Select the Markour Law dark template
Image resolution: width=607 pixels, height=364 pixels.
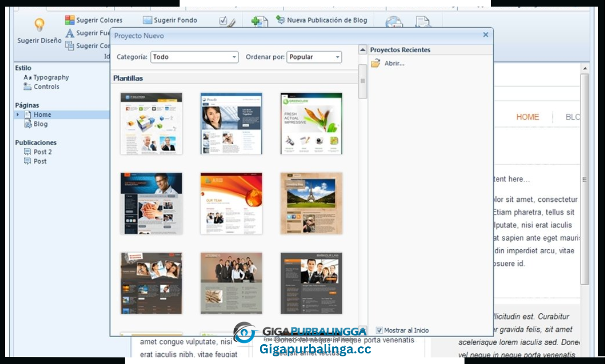(311, 283)
